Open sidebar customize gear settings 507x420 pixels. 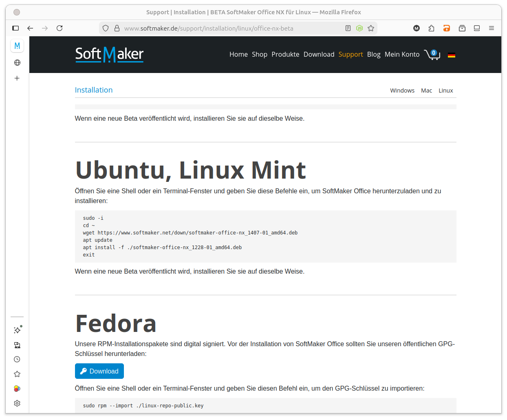point(17,403)
